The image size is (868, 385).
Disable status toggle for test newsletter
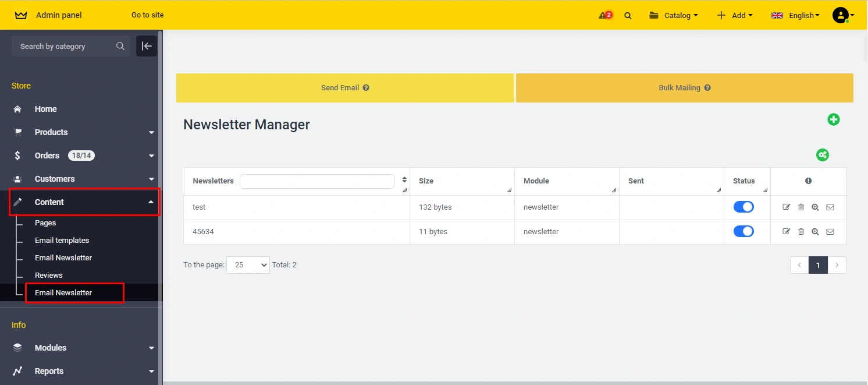[x=744, y=207]
